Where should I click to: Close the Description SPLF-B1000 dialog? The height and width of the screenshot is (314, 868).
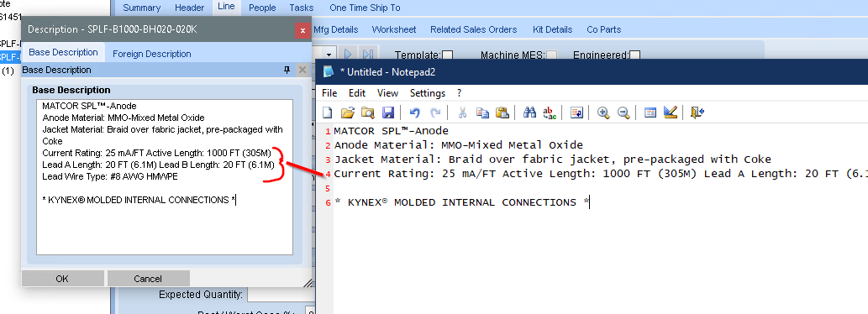point(302,30)
